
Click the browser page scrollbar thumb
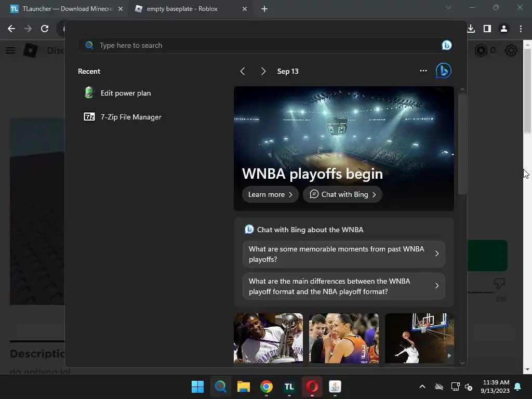[527, 91]
